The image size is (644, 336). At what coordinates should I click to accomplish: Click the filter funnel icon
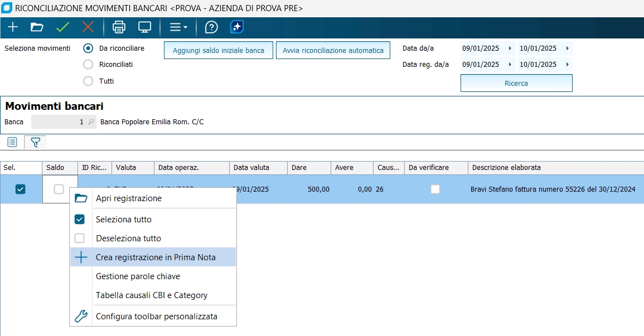[x=35, y=143]
